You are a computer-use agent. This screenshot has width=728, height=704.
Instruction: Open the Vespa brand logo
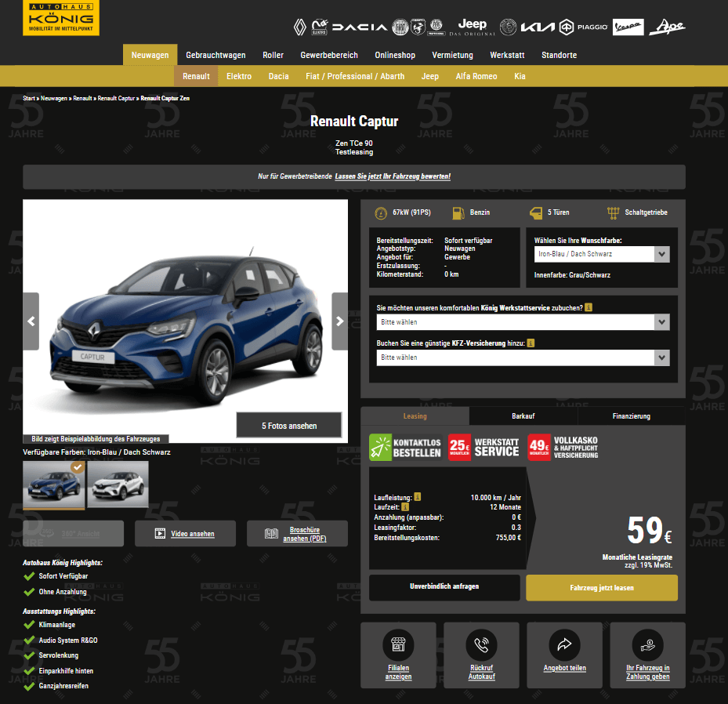click(628, 27)
